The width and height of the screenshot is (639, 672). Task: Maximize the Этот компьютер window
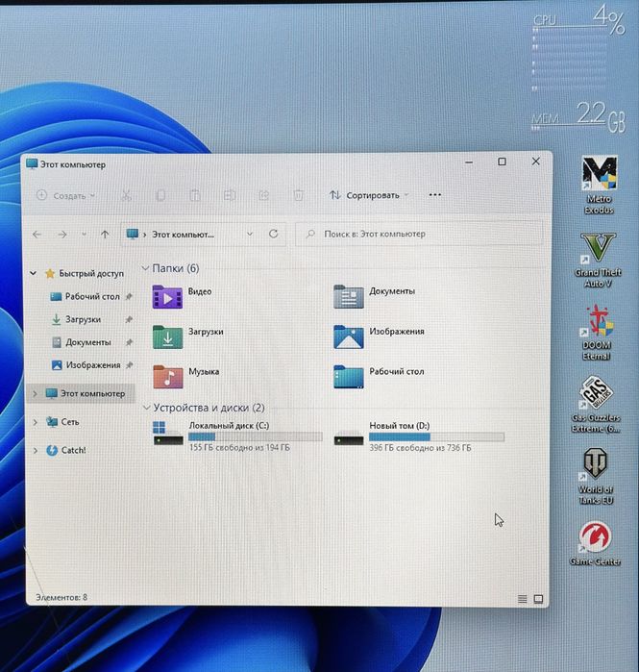502,162
